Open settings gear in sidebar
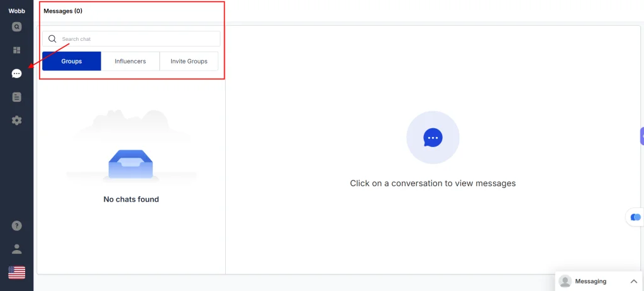This screenshot has height=291, width=644. coord(16,120)
